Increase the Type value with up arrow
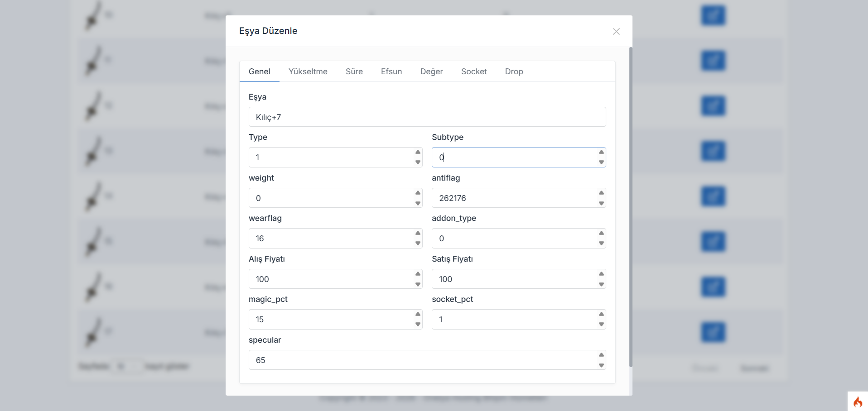The image size is (868, 411). click(418, 152)
